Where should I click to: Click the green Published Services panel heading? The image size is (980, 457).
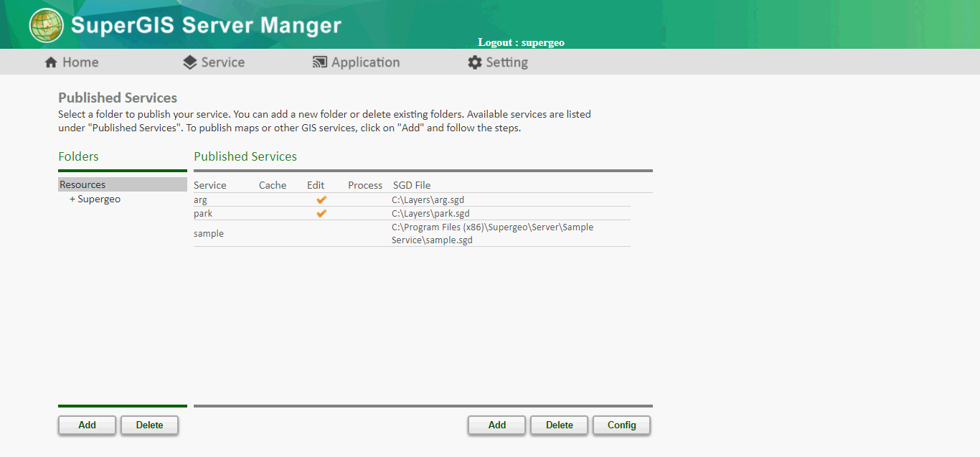[x=245, y=156]
